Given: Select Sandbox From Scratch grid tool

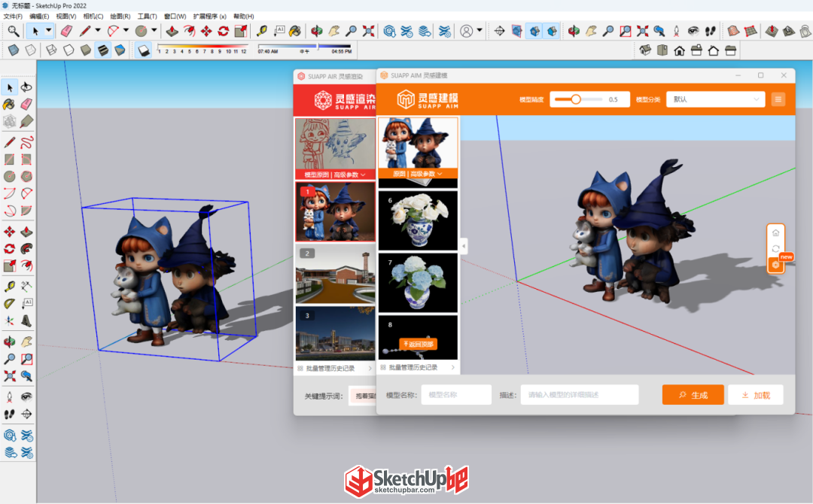Looking at the screenshot, I should (x=751, y=31).
